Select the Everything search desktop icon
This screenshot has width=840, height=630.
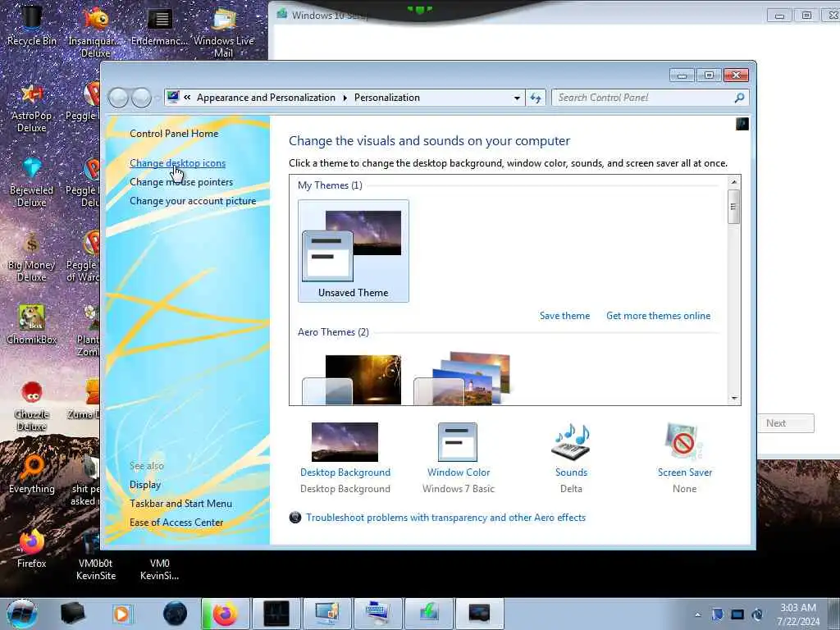(32, 474)
